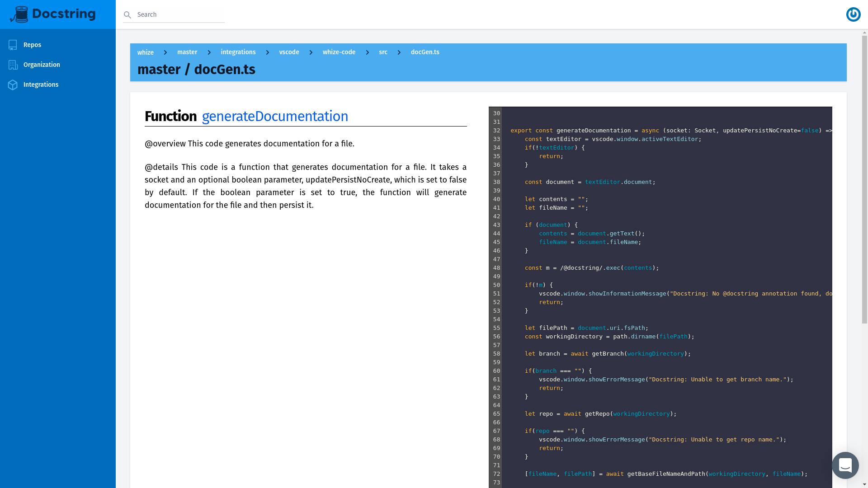Open the Organization sidebar item
The height and width of the screenshot is (488, 868).
[x=58, y=65]
